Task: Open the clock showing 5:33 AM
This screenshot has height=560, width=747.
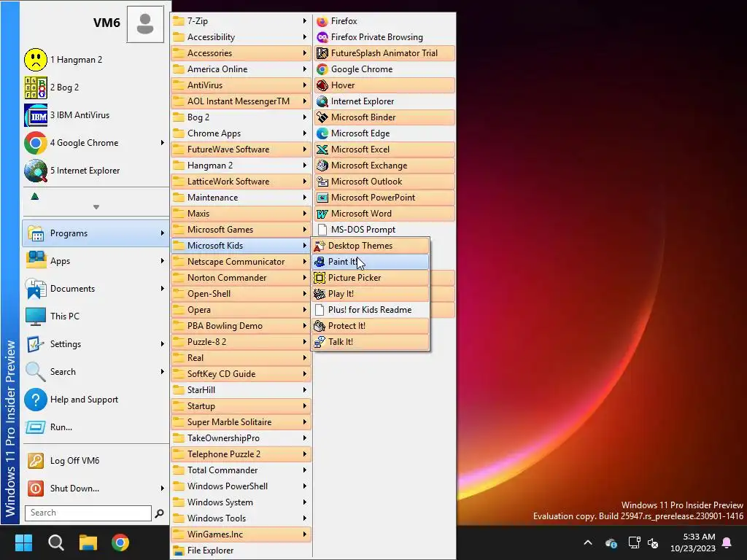Action: click(x=693, y=542)
